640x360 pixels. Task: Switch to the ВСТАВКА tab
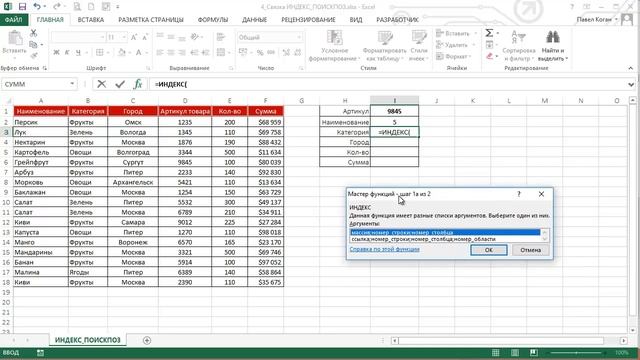(x=91, y=20)
